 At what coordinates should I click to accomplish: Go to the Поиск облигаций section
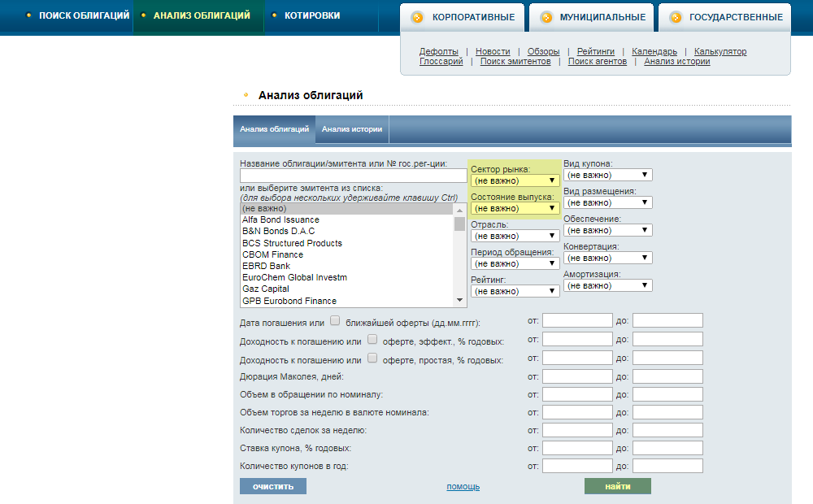(84, 15)
